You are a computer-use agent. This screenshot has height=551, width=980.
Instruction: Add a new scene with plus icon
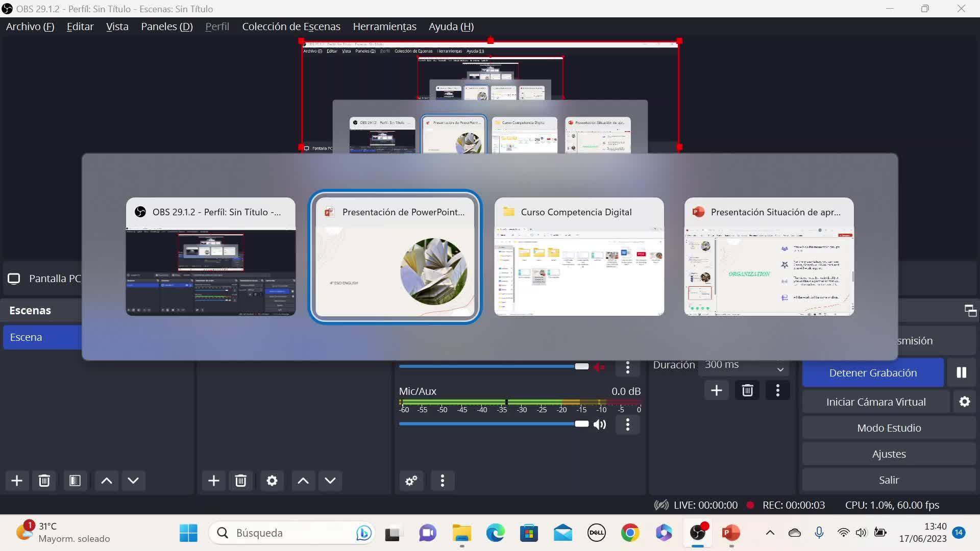[17, 481]
